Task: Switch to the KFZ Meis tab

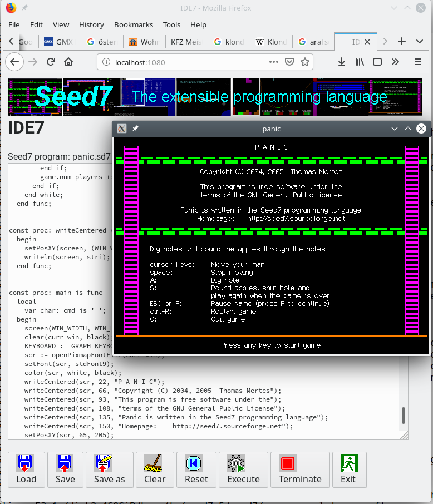Action: tap(186, 42)
